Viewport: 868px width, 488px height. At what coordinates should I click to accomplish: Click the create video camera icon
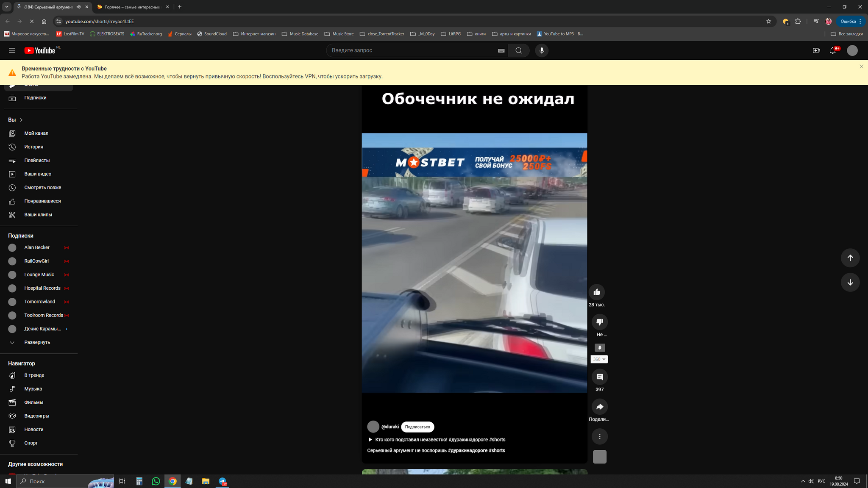816,50
